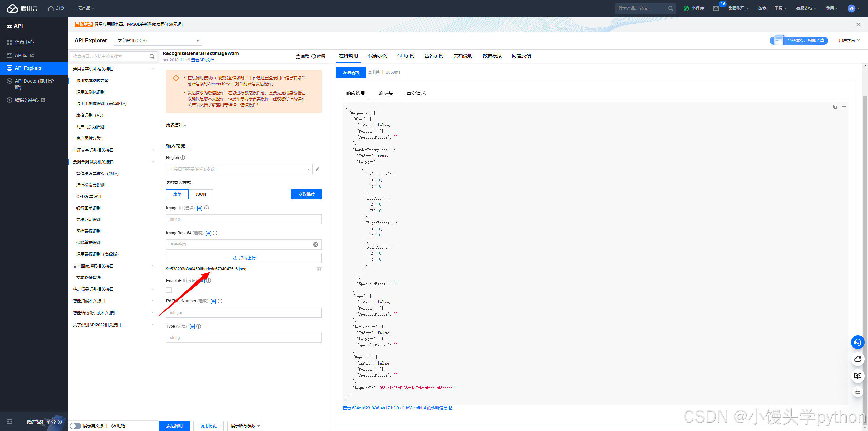Click the copy response icon
This screenshot has width=868, height=431.
835,107
